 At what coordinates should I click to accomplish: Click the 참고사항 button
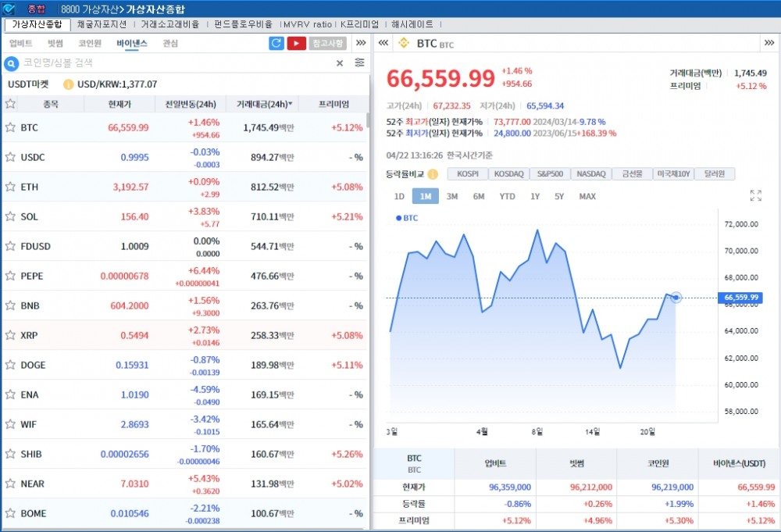click(x=327, y=43)
